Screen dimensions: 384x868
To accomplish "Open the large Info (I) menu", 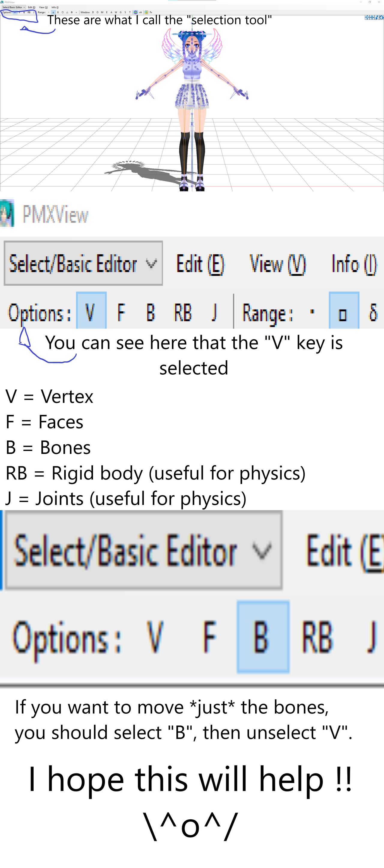I will pyautogui.click(x=354, y=264).
